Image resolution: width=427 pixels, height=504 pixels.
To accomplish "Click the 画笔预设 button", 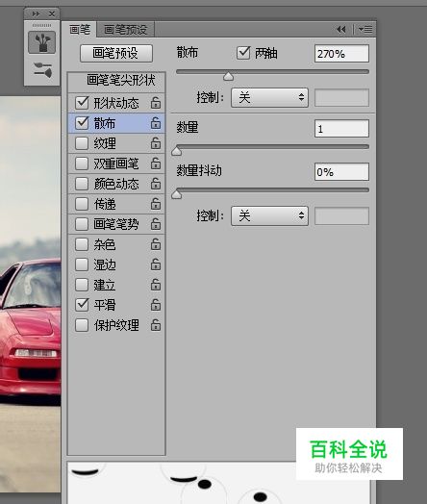I will (116, 53).
